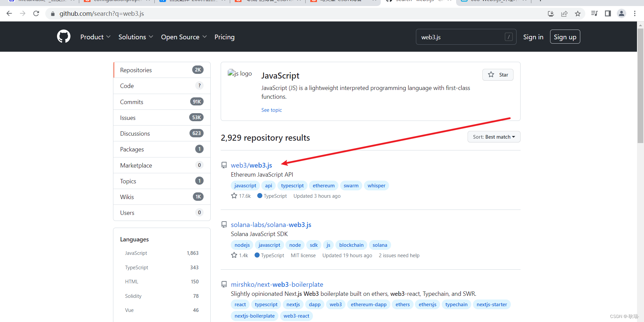Click the broken js logo image
Viewport: 644px width, 322px height.
click(239, 74)
